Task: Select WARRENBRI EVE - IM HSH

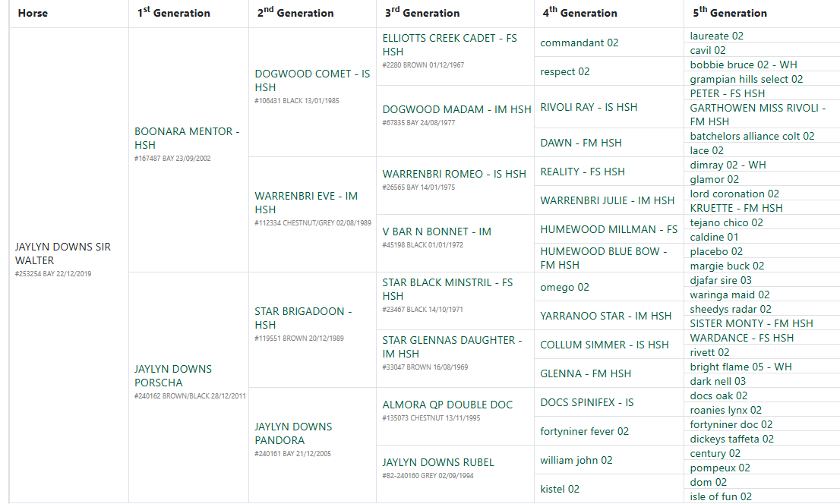Action: tap(306, 203)
